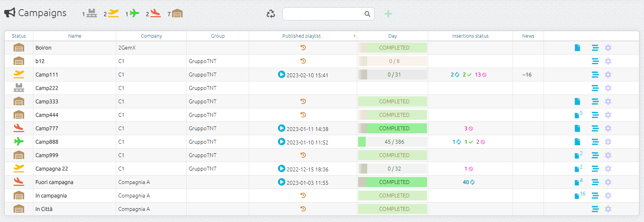The width and height of the screenshot is (644, 222).
Task: Filter campaigns by red landing plane icon
Action: [x=155, y=13]
